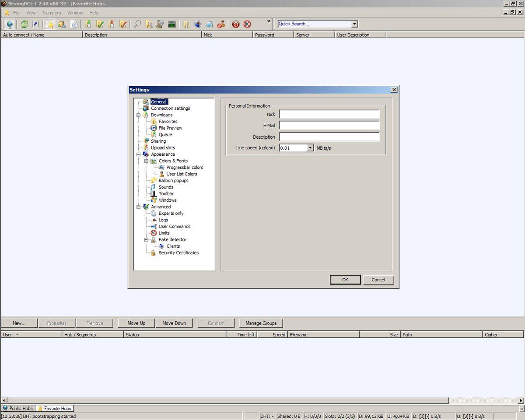This screenshot has height=420, width=525.
Task: Click the red 80 limiter toolbar icon
Action: point(247,24)
